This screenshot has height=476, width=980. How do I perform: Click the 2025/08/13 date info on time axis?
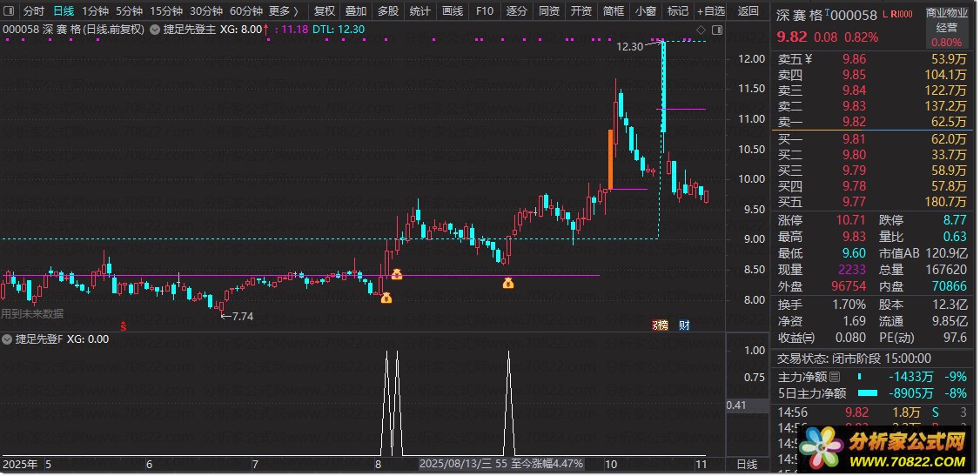click(x=500, y=464)
